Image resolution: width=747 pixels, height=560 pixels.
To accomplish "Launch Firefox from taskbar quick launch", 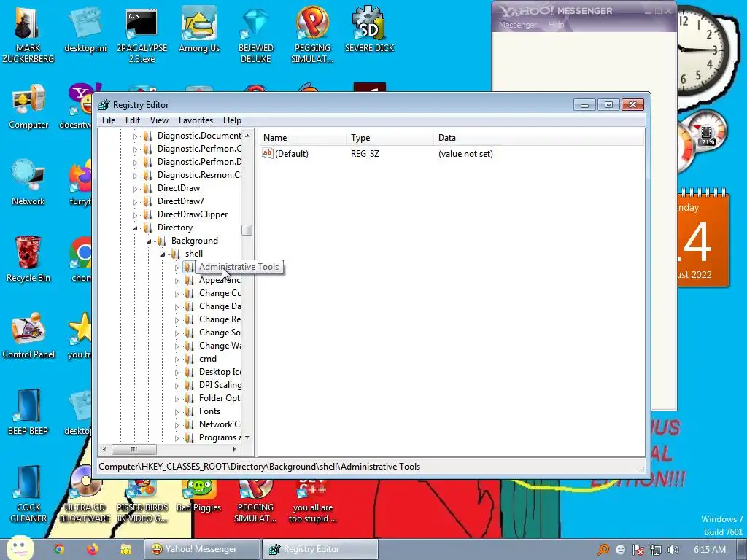I will 93,549.
